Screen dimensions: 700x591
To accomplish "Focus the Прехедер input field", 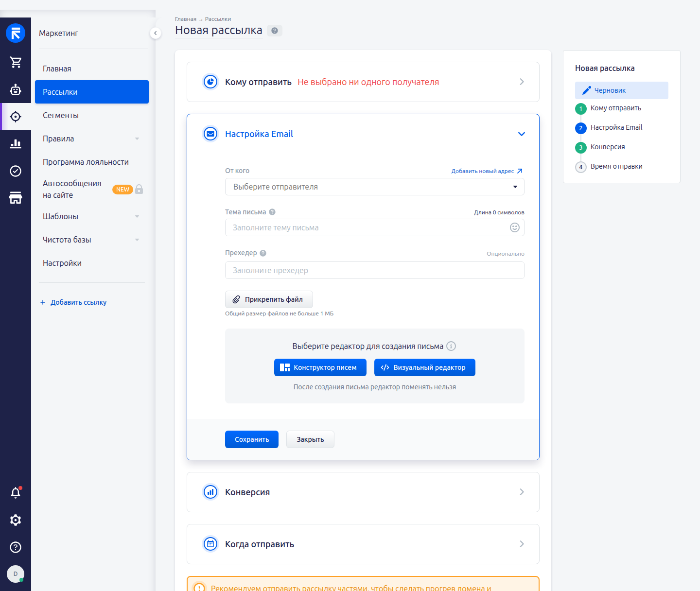I will click(374, 270).
